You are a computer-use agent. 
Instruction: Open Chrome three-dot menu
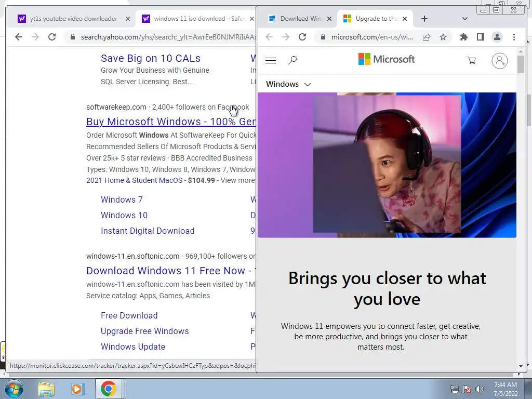[x=514, y=37]
